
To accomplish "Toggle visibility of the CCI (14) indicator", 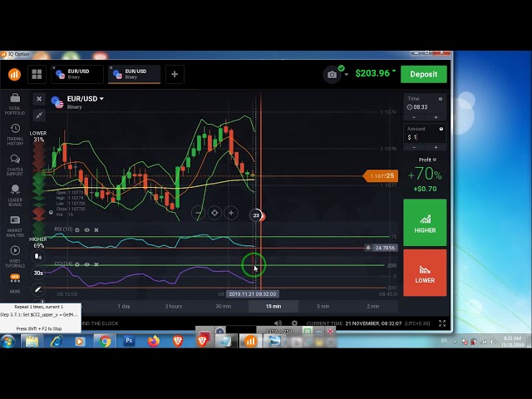I will coord(86,264).
